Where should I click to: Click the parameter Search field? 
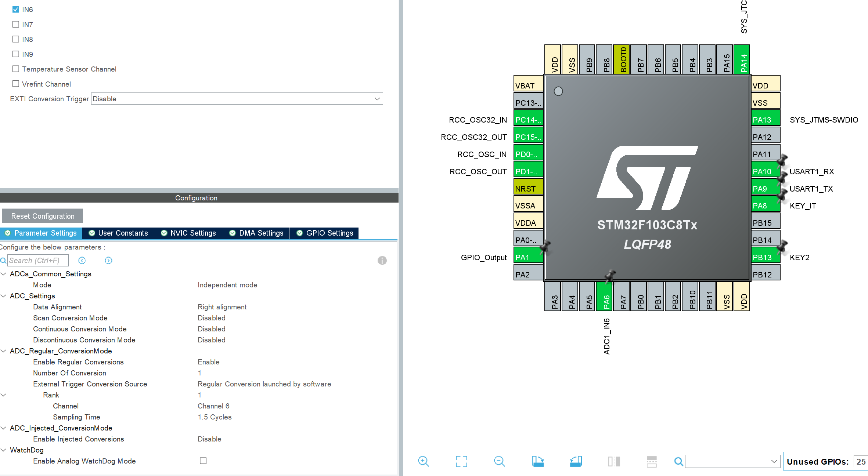pos(38,260)
